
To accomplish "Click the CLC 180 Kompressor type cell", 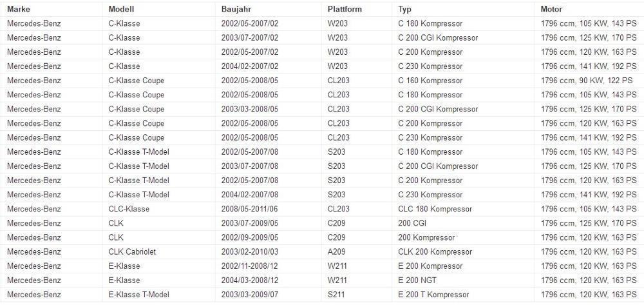I will [x=435, y=209].
